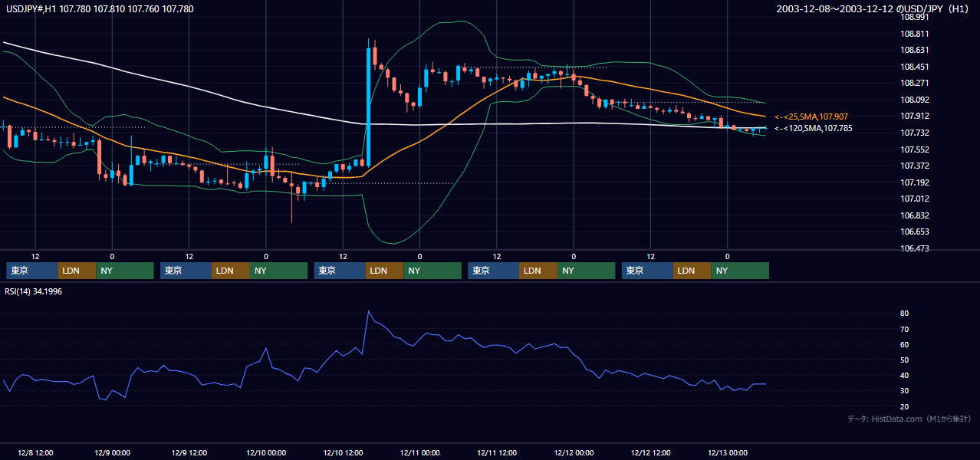This screenshot has height=460, width=980.
Task: Select the 12/11 00:00 time label
Action: click(419, 452)
